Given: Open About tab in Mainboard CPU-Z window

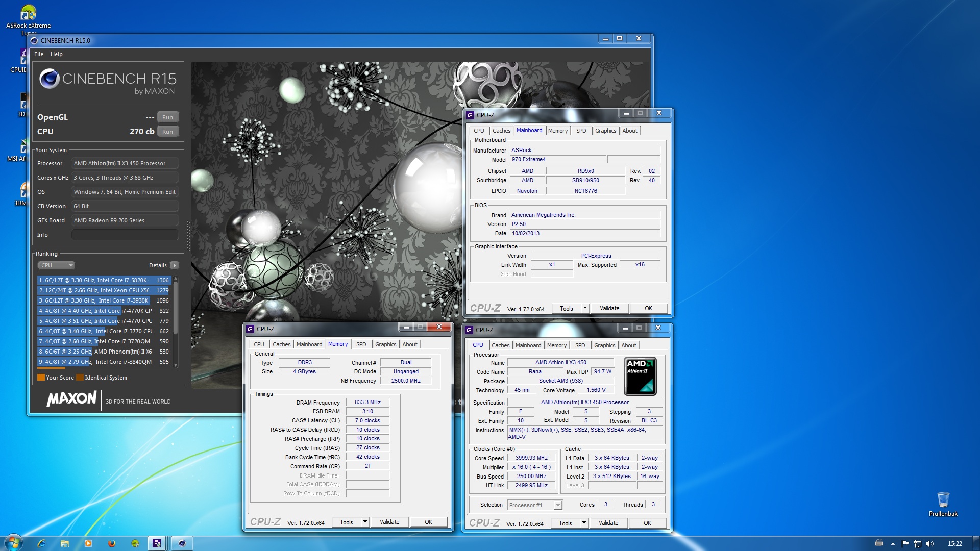Looking at the screenshot, I should coord(630,131).
